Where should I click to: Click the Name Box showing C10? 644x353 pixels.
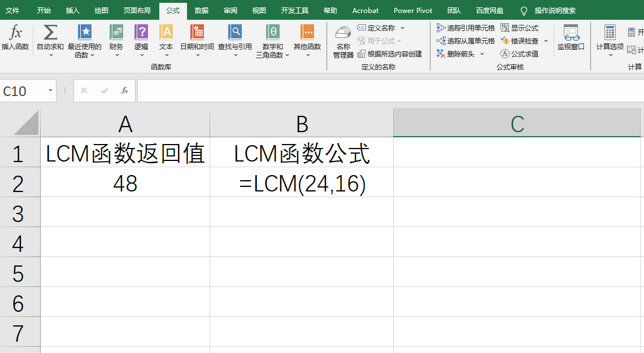point(23,91)
